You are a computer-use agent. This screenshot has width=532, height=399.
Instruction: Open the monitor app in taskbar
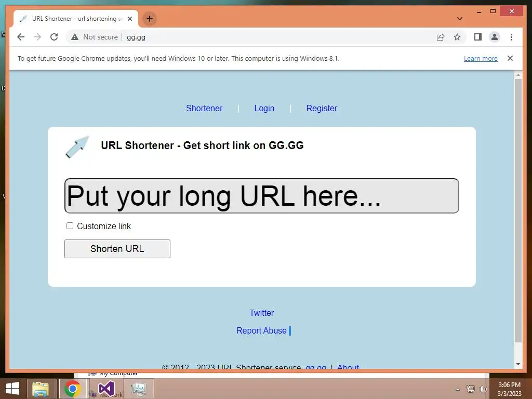pos(138,389)
